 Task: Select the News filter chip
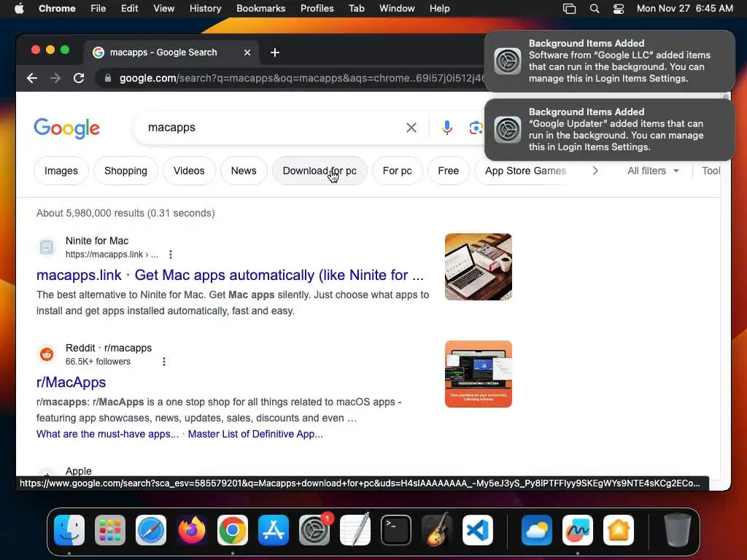point(244,171)
